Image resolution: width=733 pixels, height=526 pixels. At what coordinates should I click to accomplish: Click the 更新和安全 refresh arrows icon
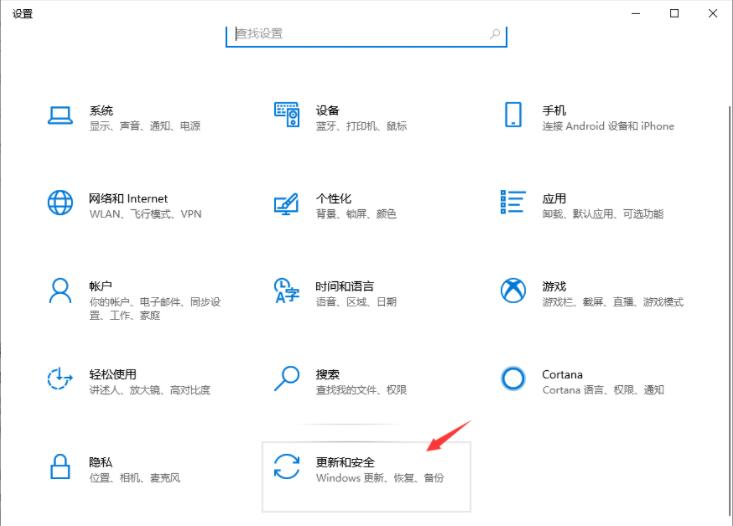[x=287, y=466]
